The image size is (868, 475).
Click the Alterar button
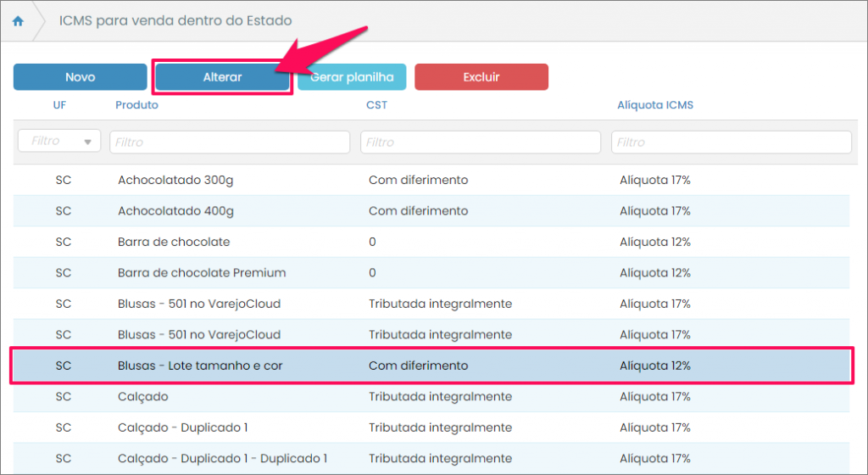(222, 77)
